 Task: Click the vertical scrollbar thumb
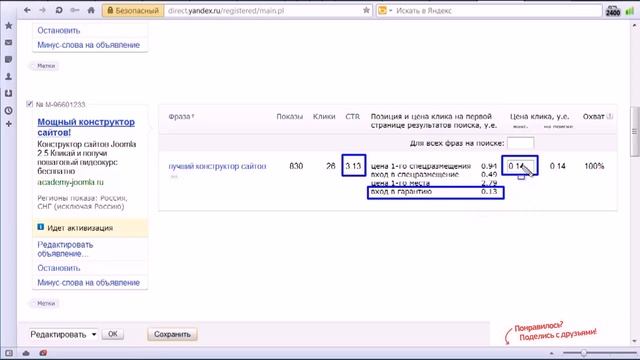tap(635, 131)
